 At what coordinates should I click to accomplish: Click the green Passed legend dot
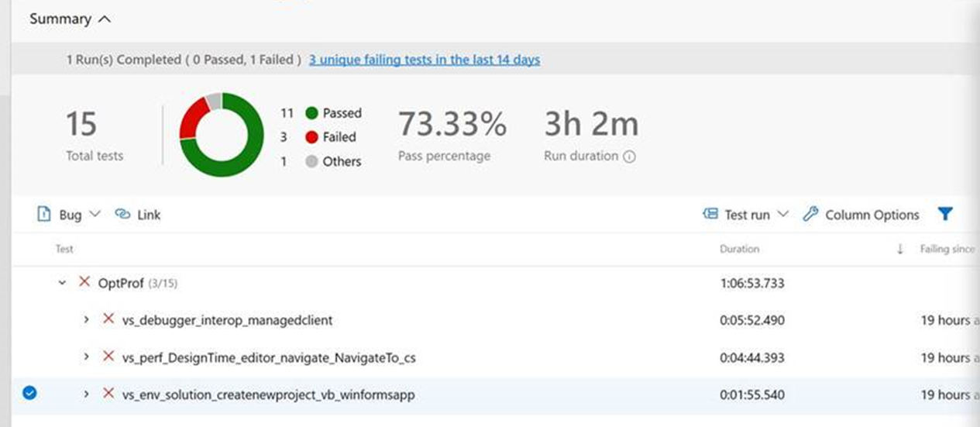click(x=311, y=113)
